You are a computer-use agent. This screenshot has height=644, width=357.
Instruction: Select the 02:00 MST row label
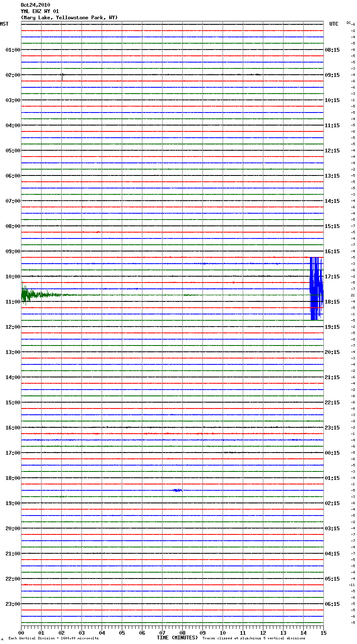[13, 75]
